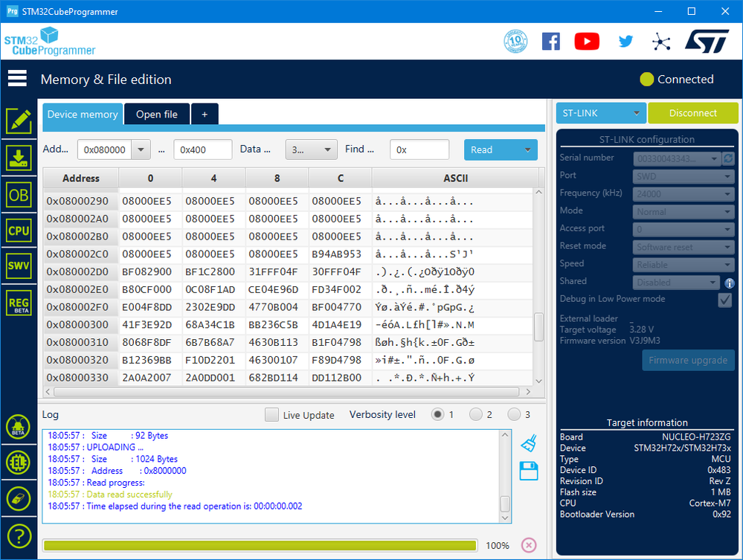The height and width of the screenshot is (560, 743).
Task: Open the CPU view icon
Action: click(x=19, y=231)
